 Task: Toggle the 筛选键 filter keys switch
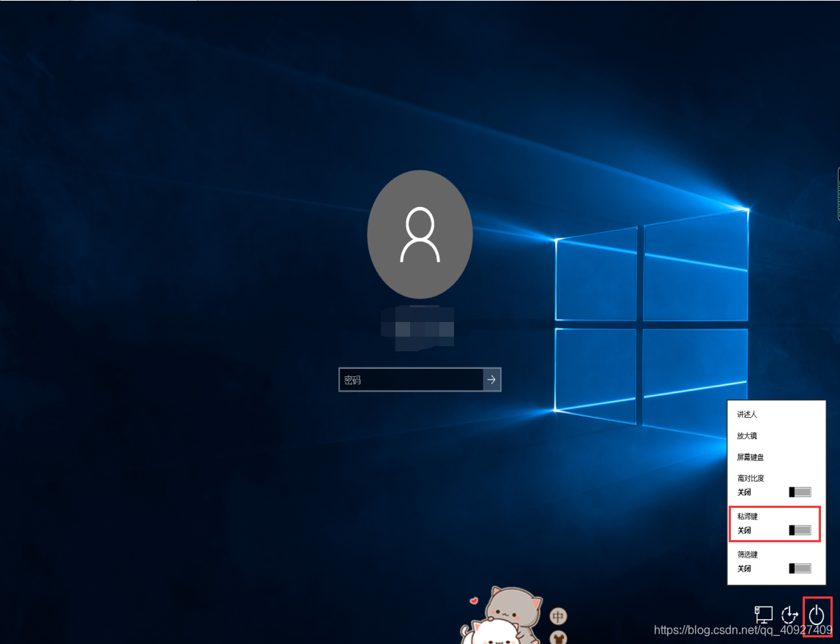click(x=800, y=569)
